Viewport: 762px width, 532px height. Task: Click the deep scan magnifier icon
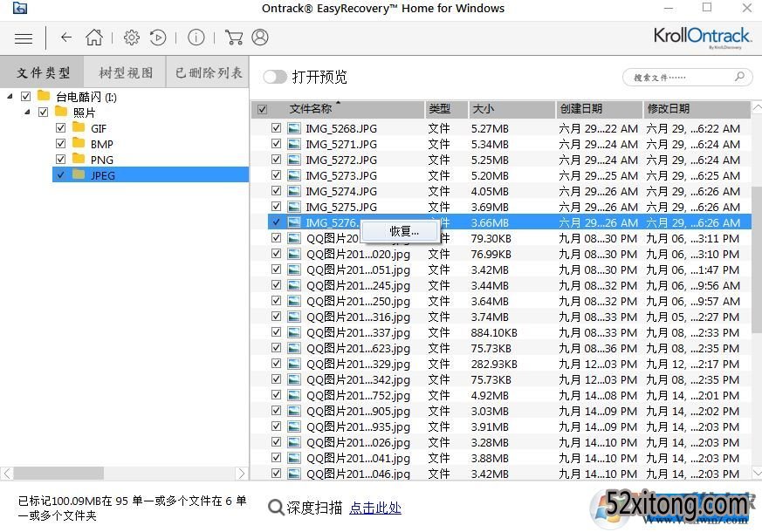(276, 508)
